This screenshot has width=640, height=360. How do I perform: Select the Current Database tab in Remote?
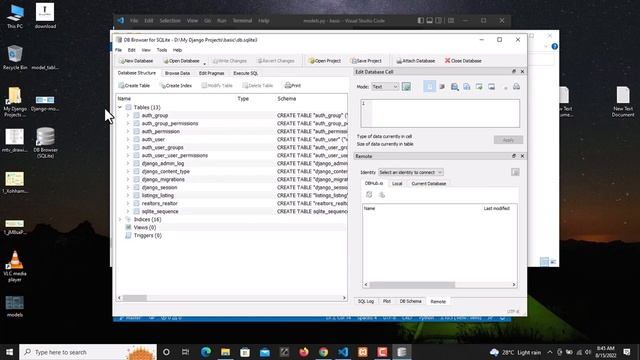pyautogui.click(x=429, y=184)
